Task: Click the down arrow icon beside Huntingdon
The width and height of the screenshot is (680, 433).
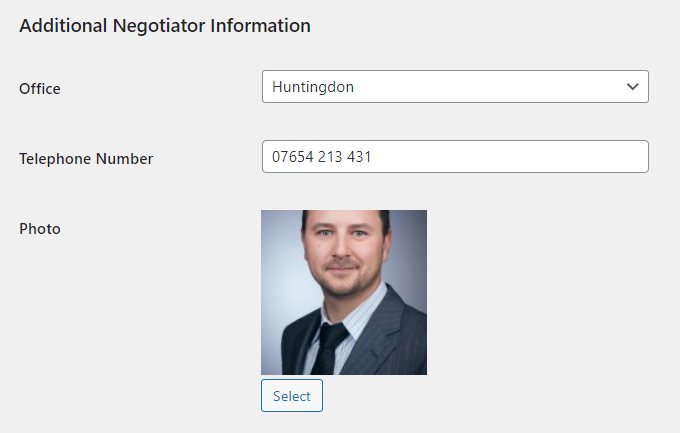Action: 633,87
